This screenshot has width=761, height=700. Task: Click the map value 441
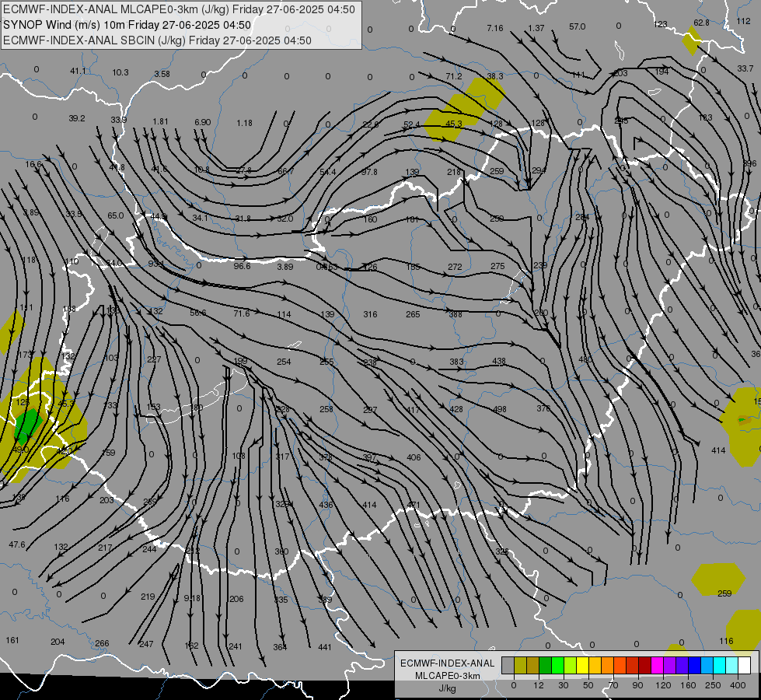tap(325, 647)
